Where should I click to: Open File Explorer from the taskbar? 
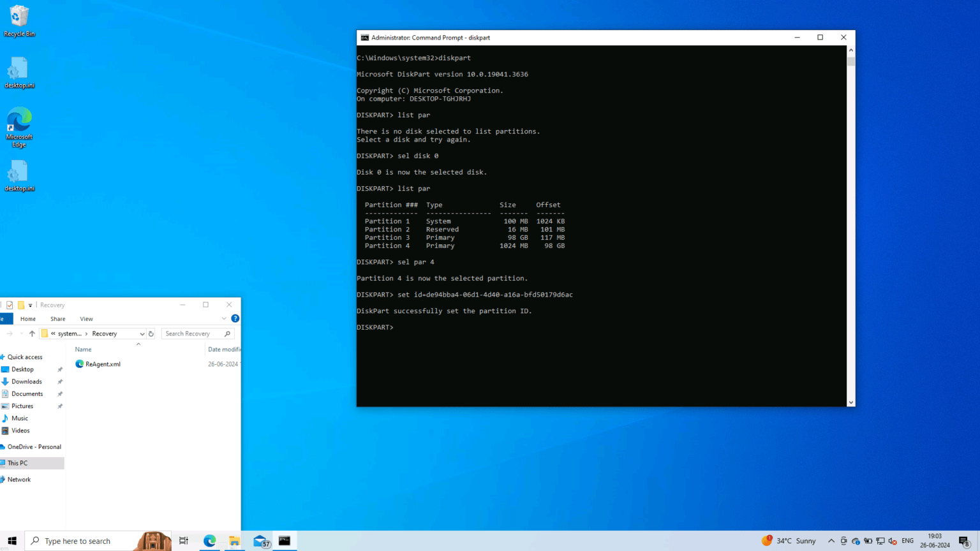click(234, 541)
